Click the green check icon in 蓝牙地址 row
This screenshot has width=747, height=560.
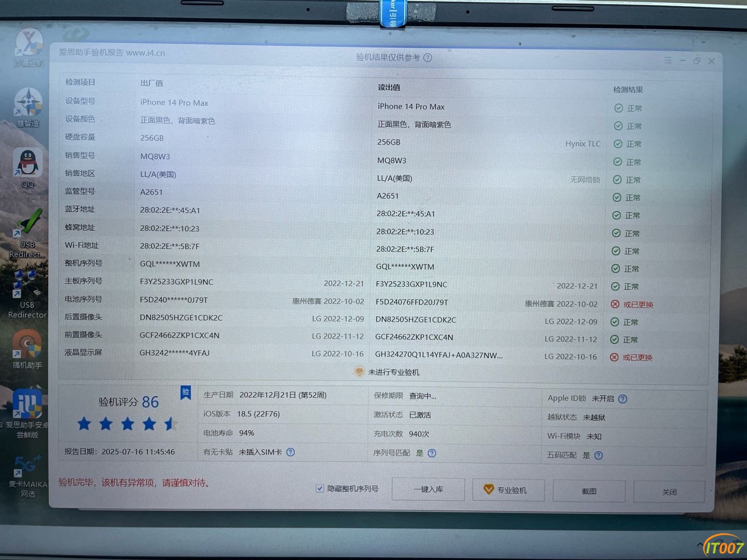coord(616,215)
